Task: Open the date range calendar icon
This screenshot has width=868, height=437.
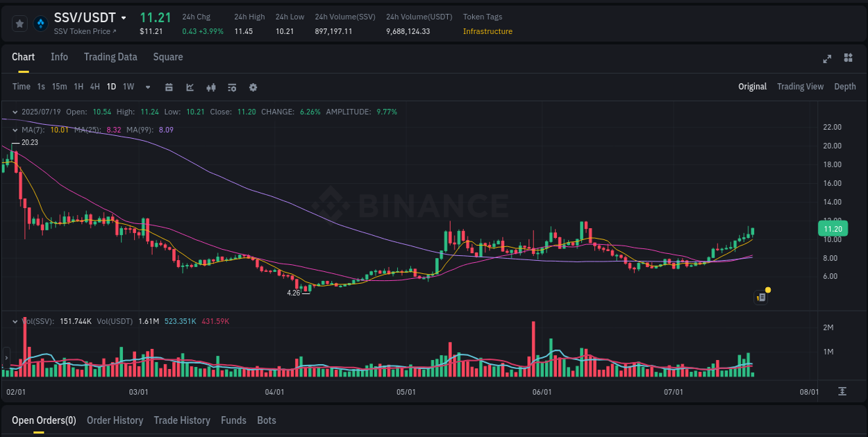Action: [169, 87]
